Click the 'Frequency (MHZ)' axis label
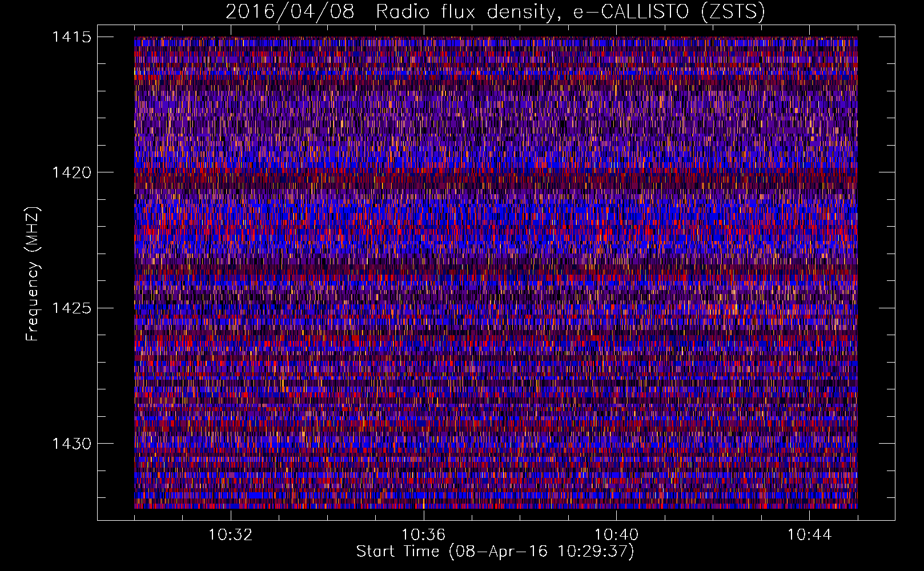The width and height of the screenshot is (924, 571). tap(33, 274)
